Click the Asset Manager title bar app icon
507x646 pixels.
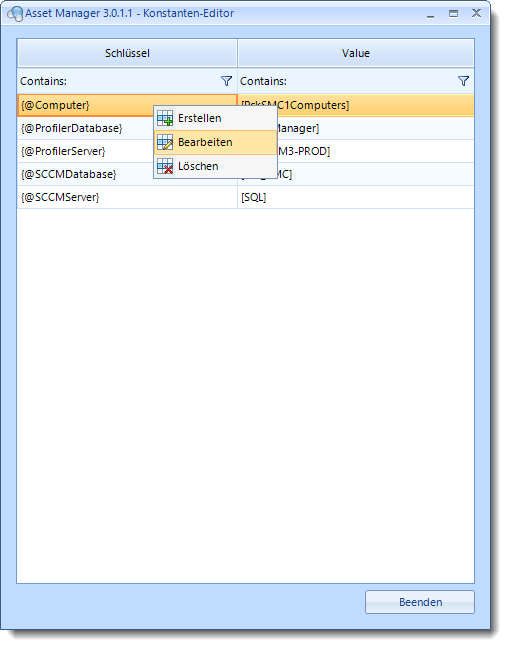[16, 14]
